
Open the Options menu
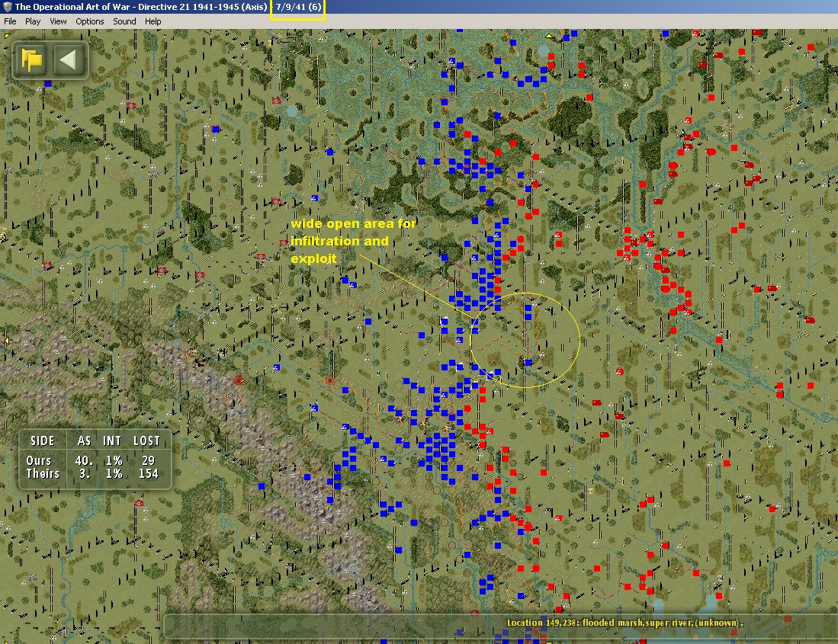pyautogui.click(x=90, y=21)
